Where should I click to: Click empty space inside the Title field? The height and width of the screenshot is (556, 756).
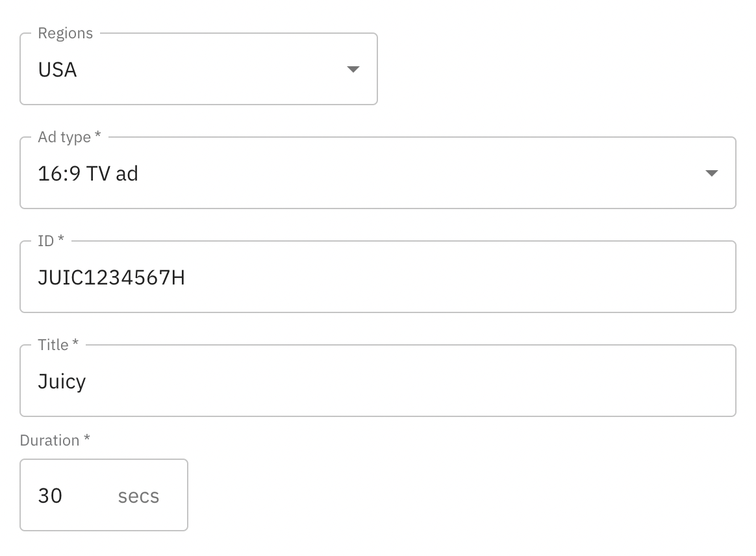455,381
